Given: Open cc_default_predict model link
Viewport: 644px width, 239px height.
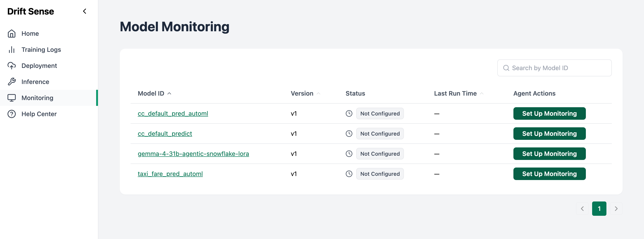Looking at the screenshot, I should click(165, 133).
